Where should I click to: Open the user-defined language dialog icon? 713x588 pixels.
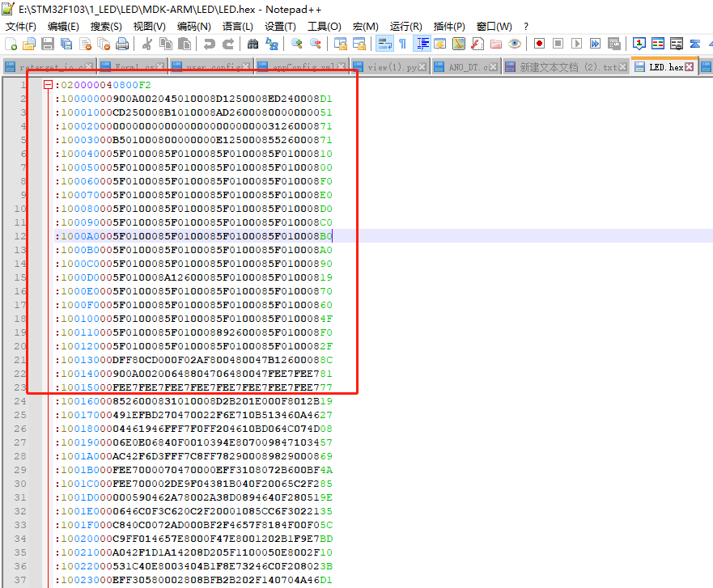point(440,44)
